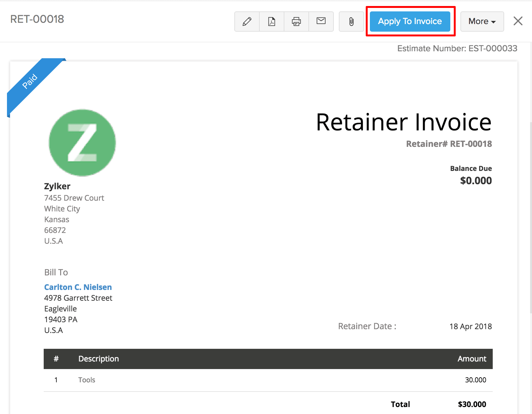This screenshot has height=414, width=532.
Task: Click the Total $30.000 amount
Action: coord(472,404)
